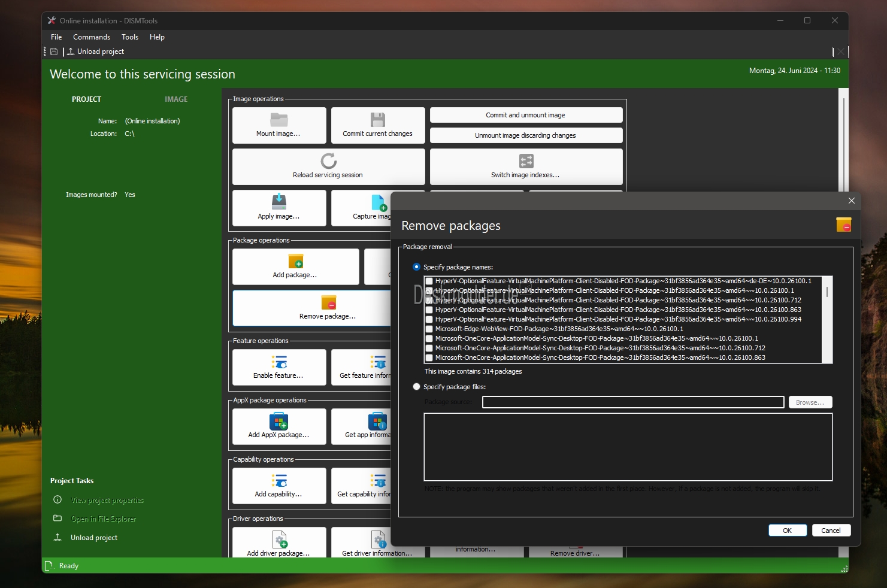This screenshot has height=588, width=887.
Task: Switch to the IMAGE tab
Action: point(176,99)
